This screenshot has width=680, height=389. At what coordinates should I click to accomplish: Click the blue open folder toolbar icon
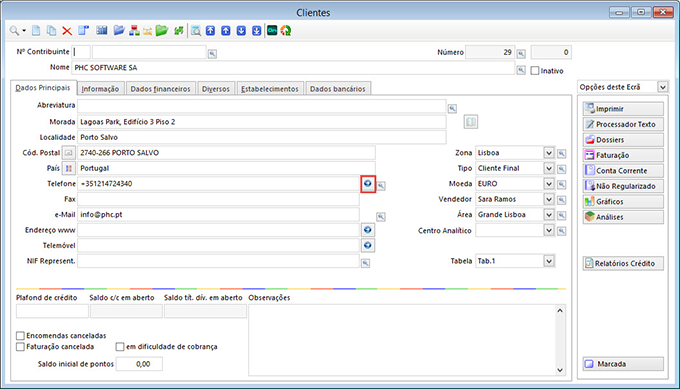(119, 30)
